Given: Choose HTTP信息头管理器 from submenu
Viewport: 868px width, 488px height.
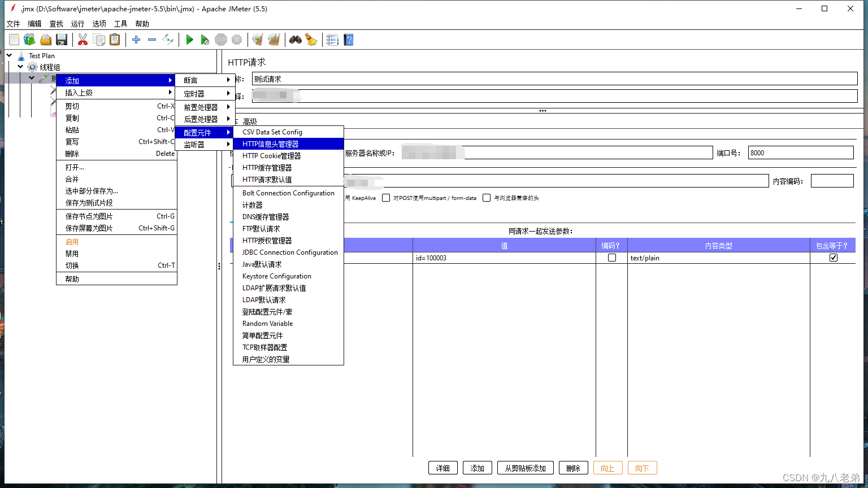Looking at the screenshot, I should 288,144.
